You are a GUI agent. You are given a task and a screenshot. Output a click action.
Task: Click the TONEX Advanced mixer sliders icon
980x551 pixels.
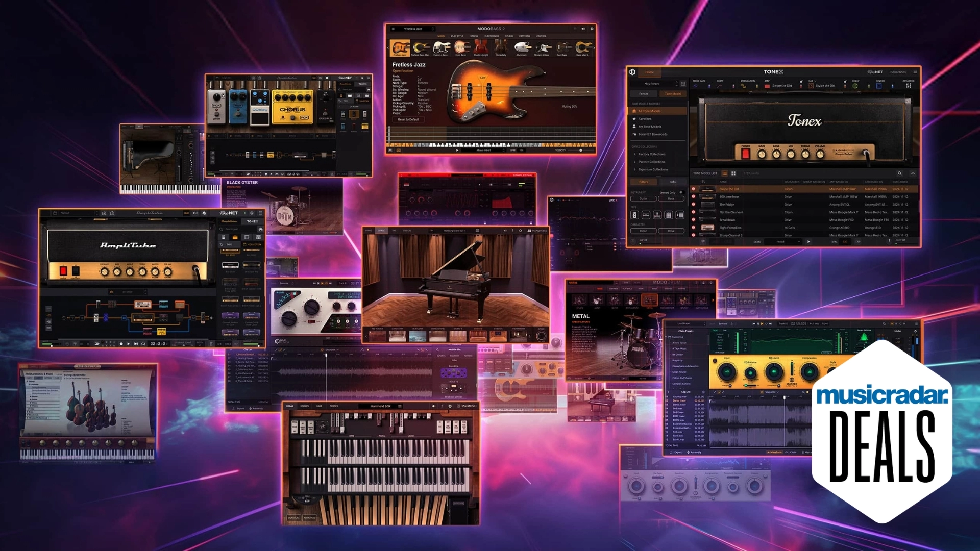pos(909,86)
